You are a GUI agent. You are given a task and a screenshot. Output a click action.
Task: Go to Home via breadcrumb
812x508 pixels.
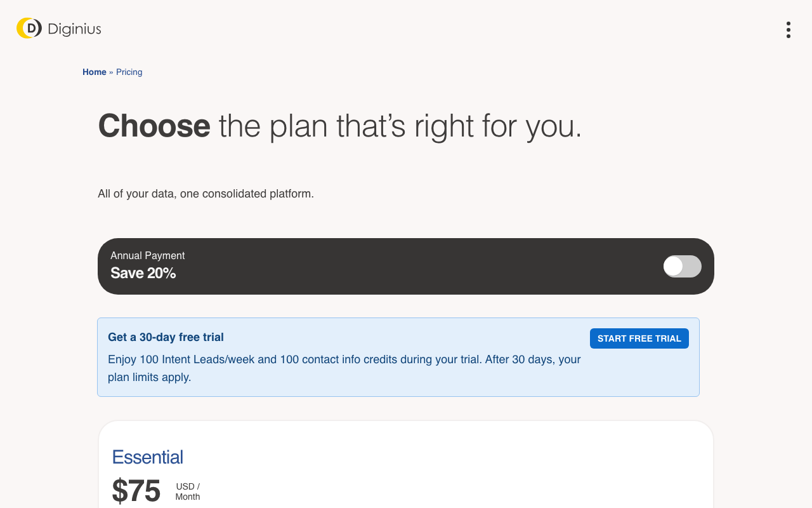pyautogui.click(x=95, y=72)
